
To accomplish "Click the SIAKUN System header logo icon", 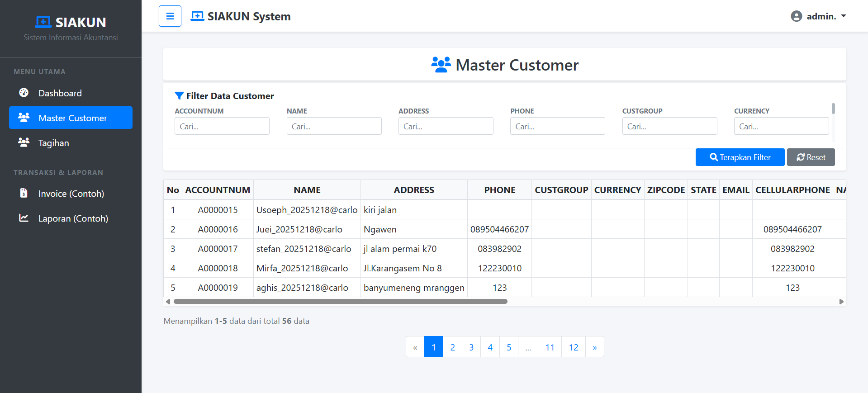I will click(197, 16).
